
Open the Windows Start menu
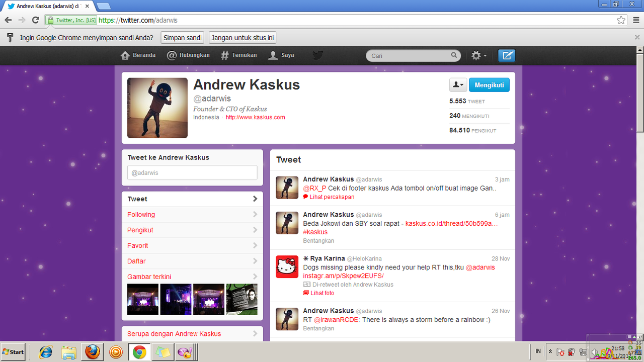(x=14, y=351)
